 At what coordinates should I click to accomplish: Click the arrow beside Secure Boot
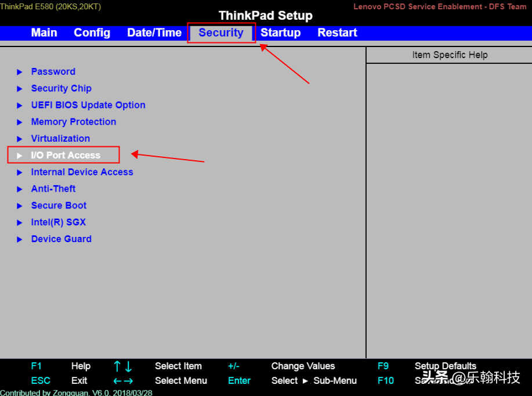click(x=19, y=206)
